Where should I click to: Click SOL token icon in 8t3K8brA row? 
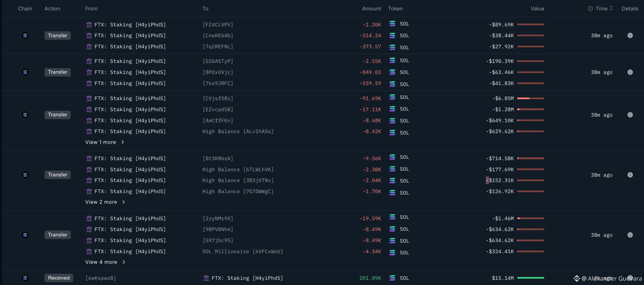click(x=392, y=157)
